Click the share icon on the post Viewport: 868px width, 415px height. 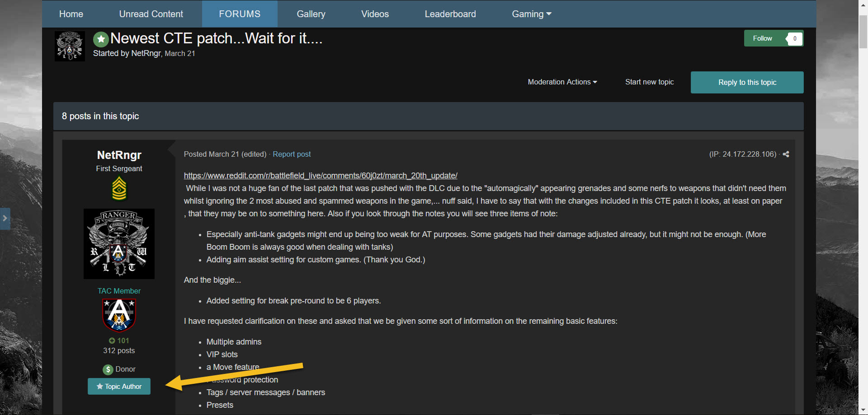point(786,154)
